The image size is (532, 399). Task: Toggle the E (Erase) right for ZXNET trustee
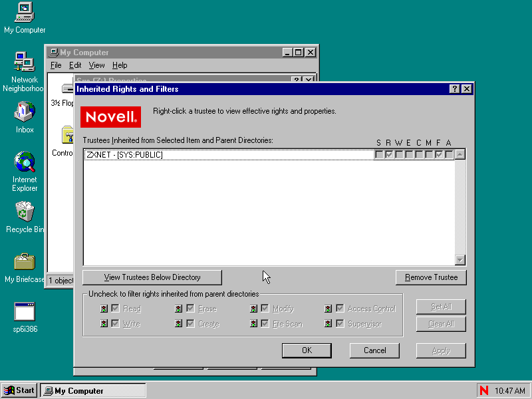[x=409, y=155]
